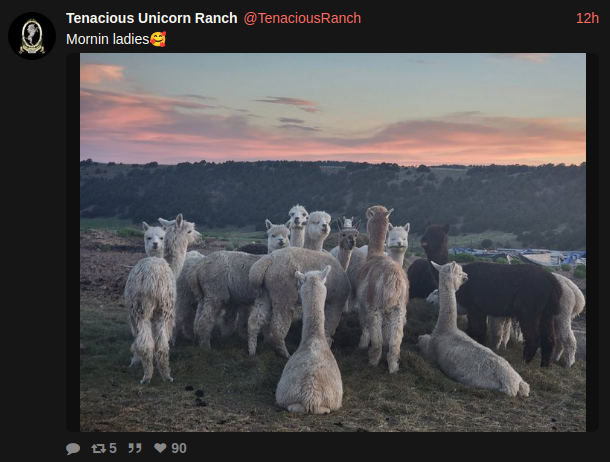Screen dimensions: 610x462
Task: Open Tenacious Unicorn Ranch's profile avatar
Action: pyautogui.click(x=32, y=36)
